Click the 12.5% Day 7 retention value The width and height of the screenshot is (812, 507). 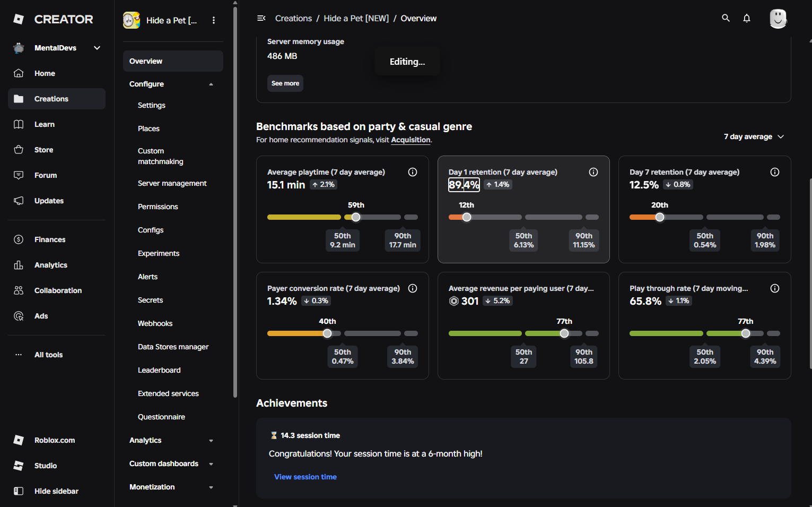click(644, 185)
